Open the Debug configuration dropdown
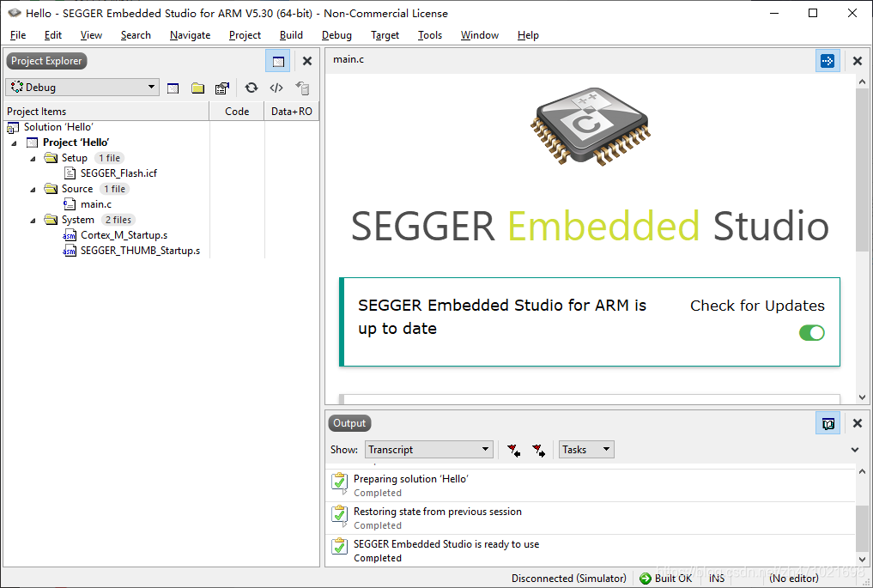Image resolution: width=873 pixels, height=588 pixels. click(82, 88)
